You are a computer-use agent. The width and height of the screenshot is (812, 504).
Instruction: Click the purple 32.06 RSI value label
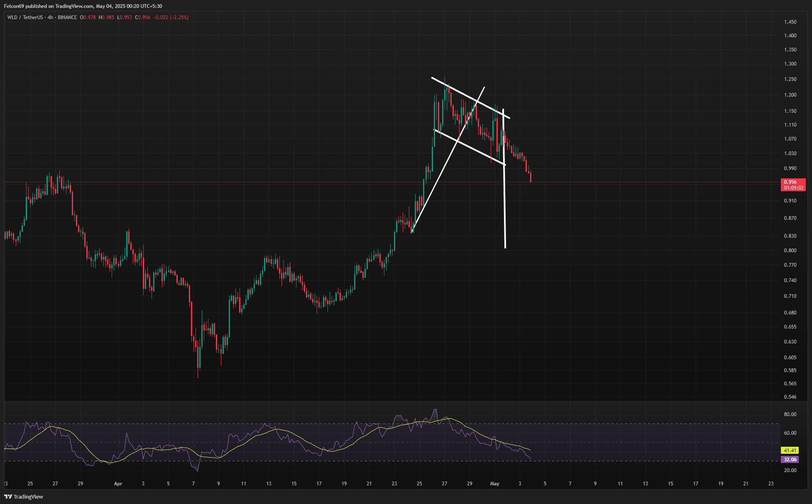pos(789,460)
